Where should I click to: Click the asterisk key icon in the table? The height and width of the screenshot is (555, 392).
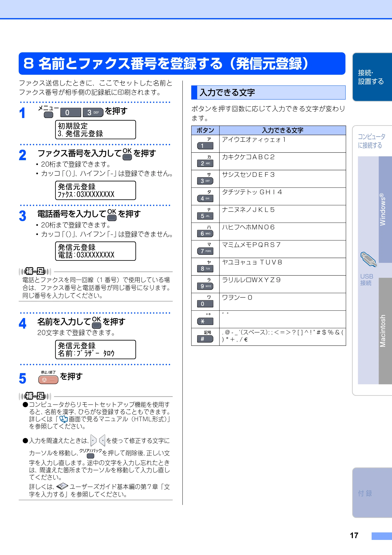coord(205,321)
